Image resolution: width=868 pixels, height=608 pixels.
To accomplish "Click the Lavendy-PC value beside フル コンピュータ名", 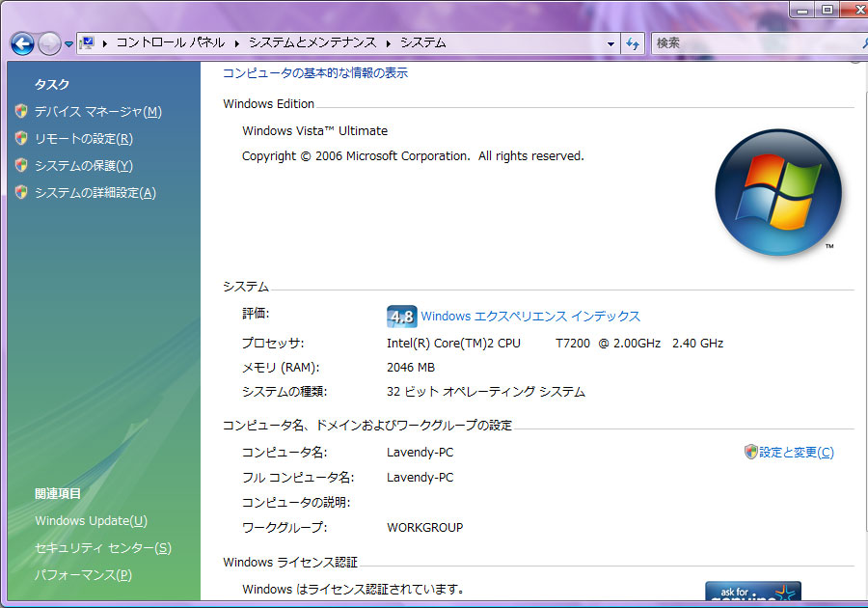I will point(420,478).
